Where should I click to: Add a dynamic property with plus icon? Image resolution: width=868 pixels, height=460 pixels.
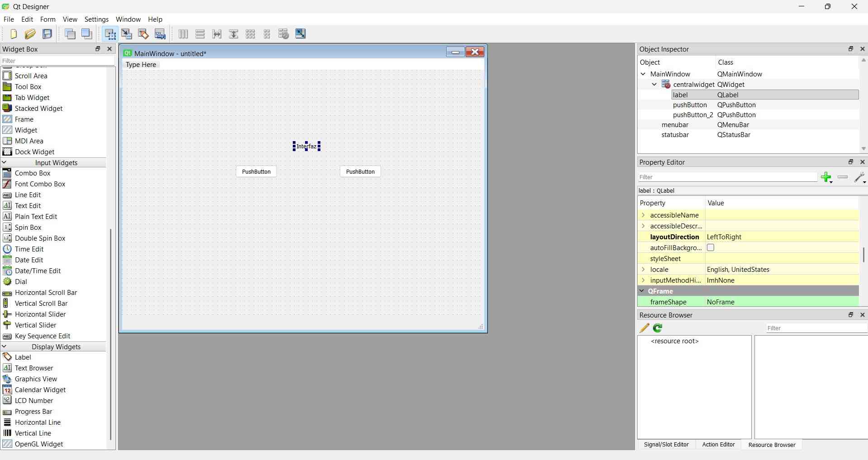point(826,177)
